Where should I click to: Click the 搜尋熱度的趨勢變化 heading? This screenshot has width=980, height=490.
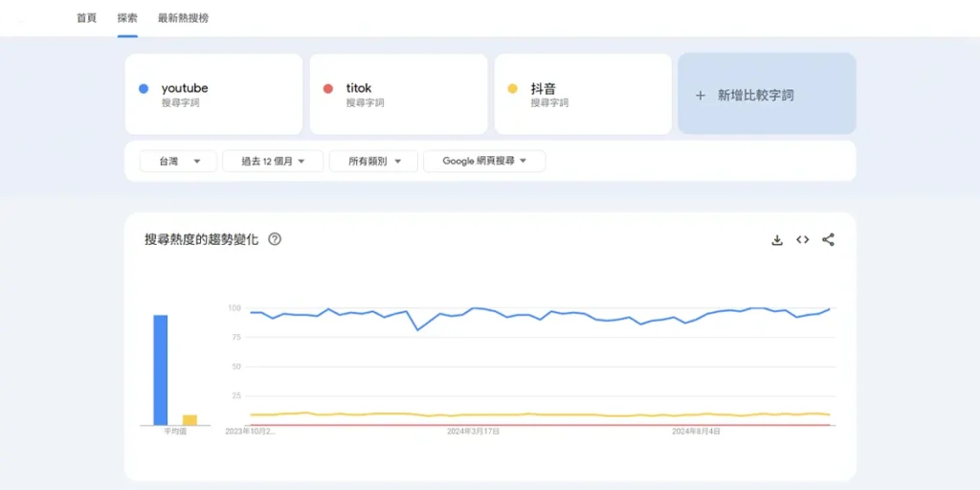(201, 239)
